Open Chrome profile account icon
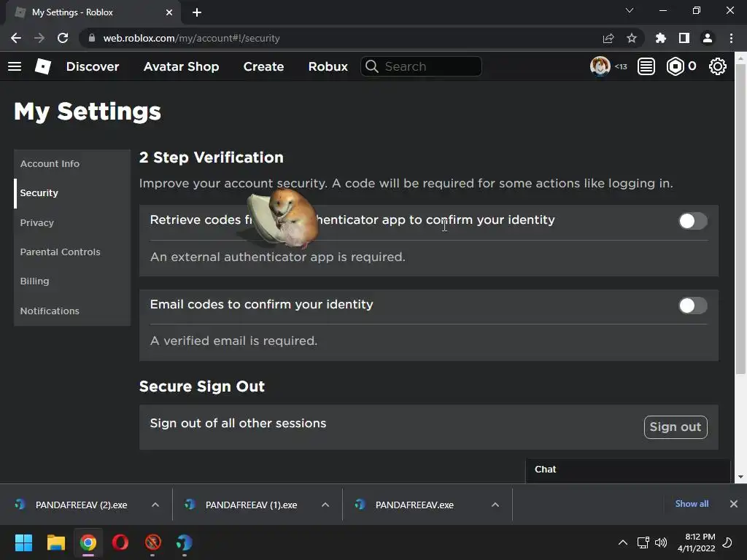747x560 pixels. [x=708, y=38]
